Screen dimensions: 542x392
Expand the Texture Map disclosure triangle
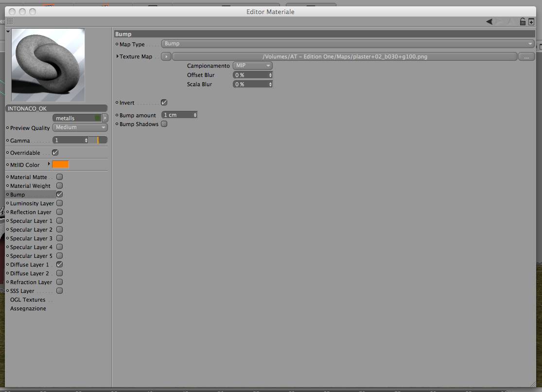(118, 56)
